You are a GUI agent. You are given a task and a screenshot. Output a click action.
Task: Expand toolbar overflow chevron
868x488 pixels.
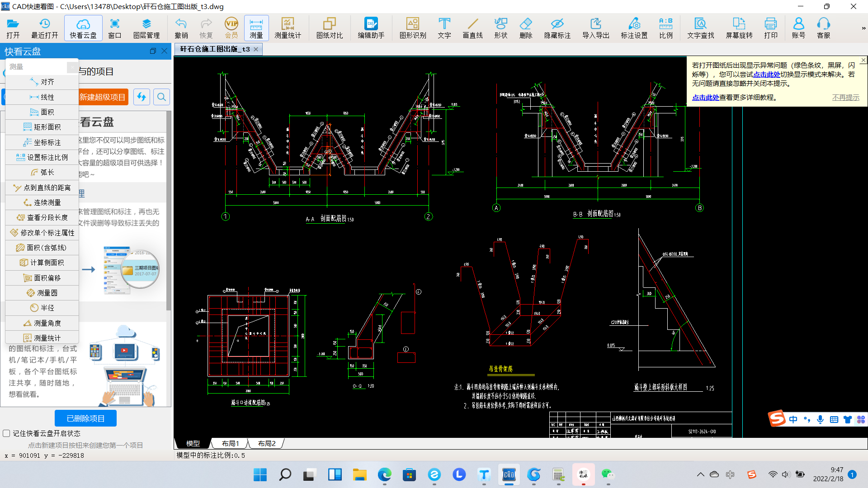[863, 28]
